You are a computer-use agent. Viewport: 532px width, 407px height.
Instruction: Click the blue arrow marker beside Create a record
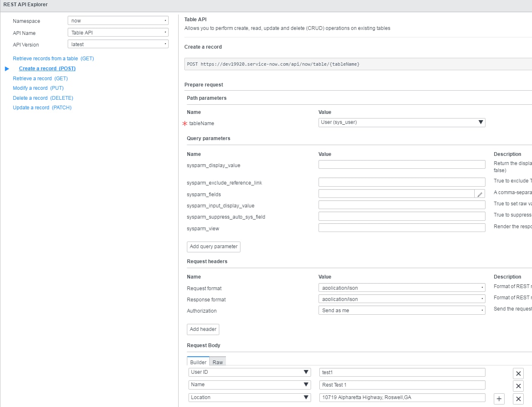pos(7,69)
